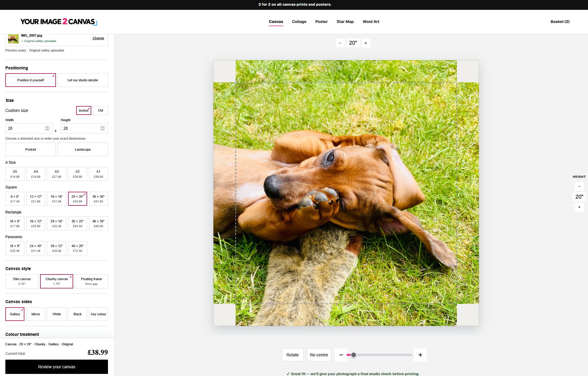Select A2 size £39.99
Screen dimensions: 588x376
point(78,174)
